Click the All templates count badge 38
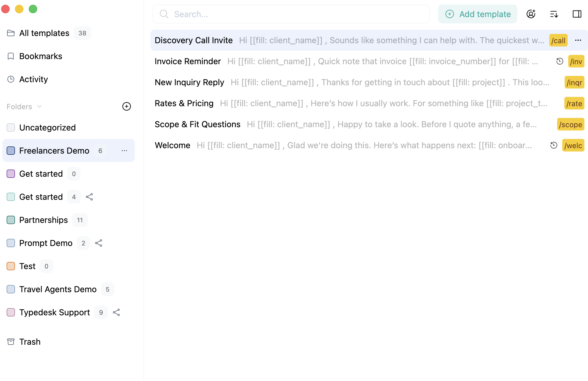Viewport: 588px width, 381px height. pyautogui.click(x=82, y=33)
